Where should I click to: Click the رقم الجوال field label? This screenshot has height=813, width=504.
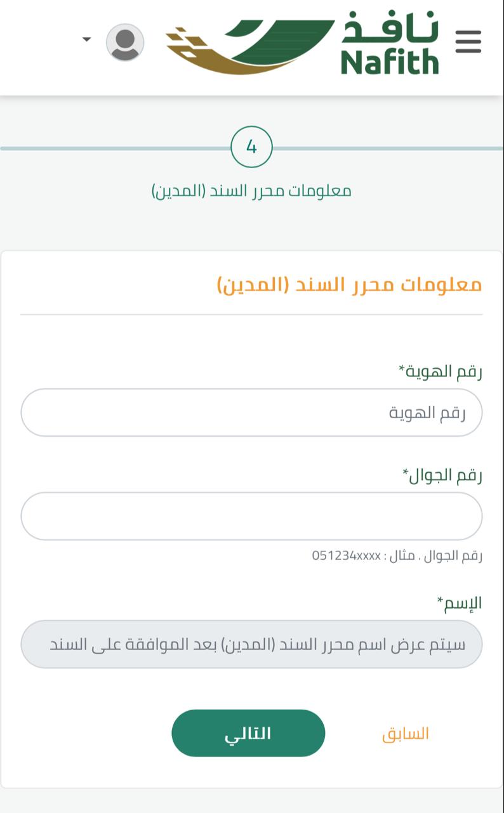442,475
